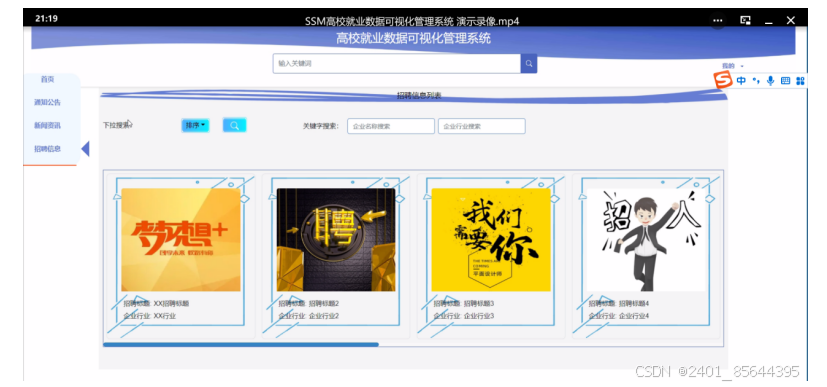Screen dimensions: 827x387
Task: Open the golden 聘 recruitment card image
Action: [336, 240]
